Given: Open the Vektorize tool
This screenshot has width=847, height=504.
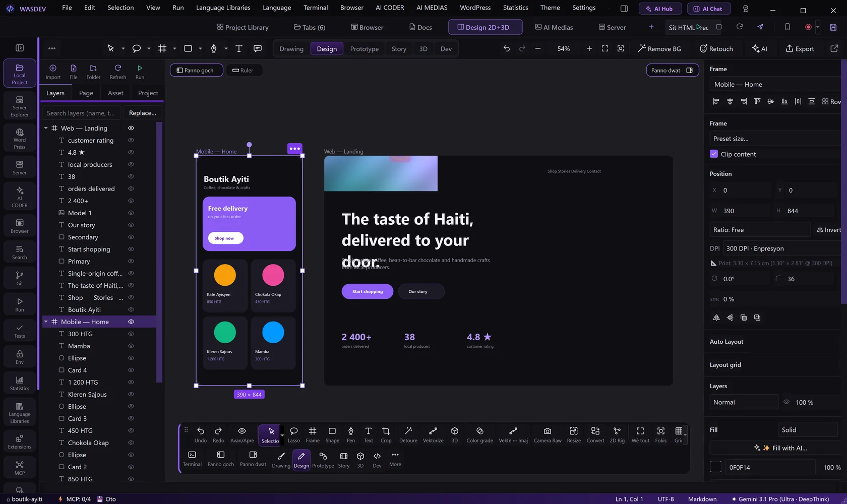Looking at the screenshot, I should [433, 434].
